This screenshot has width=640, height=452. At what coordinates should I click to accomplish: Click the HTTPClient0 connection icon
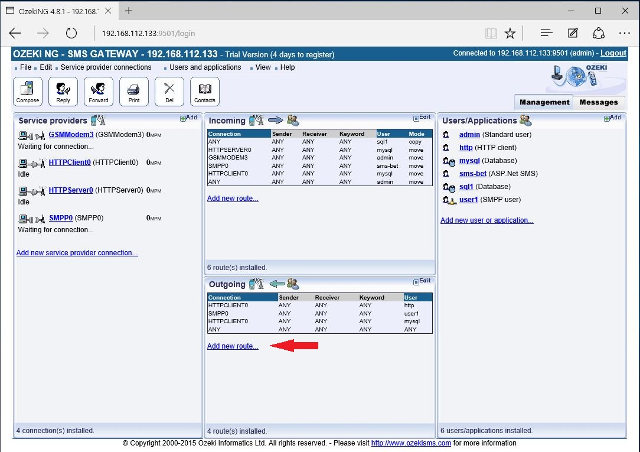click(x=32, y=163)
